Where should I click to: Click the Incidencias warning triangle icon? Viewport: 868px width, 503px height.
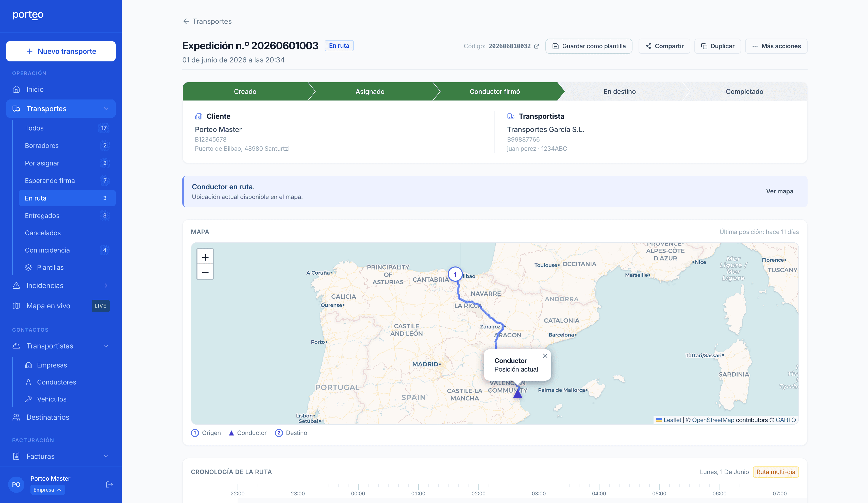pos(16,286)
